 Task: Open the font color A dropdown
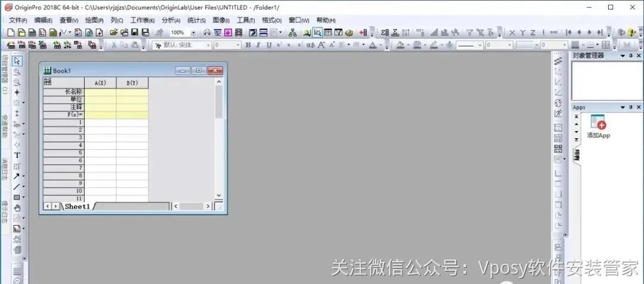pyautogui.click(x=380, y=45)
